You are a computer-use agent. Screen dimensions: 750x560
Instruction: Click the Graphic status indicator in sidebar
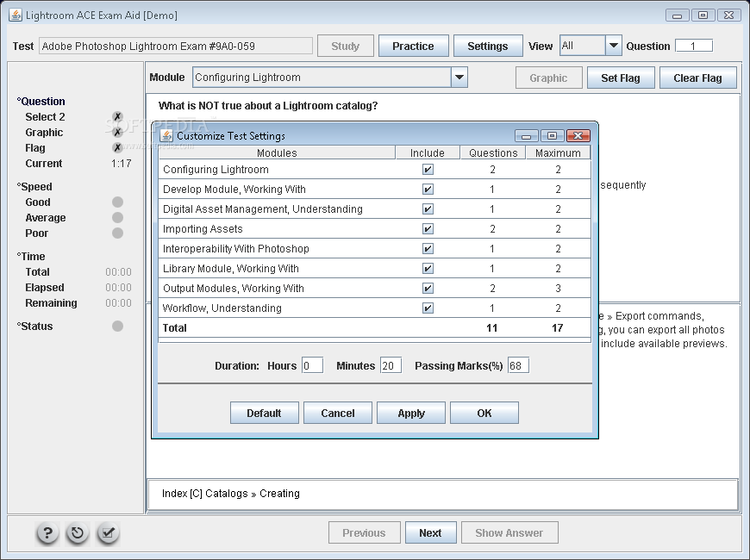(117, 133)
